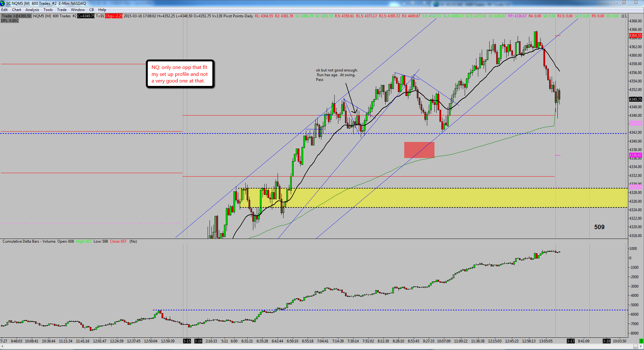The image size is (644, 350).
Task: Click the 10:03:50 time axis label
Action: (620, 341)
